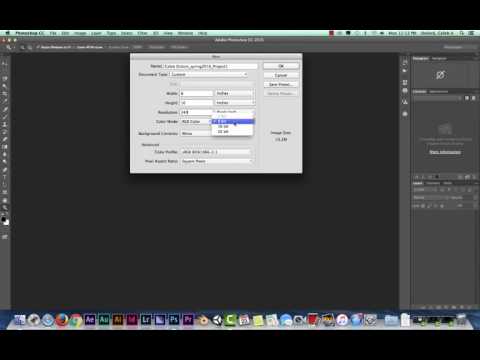The width and height of the screenshot is (480, 360).
Task: Open Premiere Pro from the dock
Action: tap(188, 320)
